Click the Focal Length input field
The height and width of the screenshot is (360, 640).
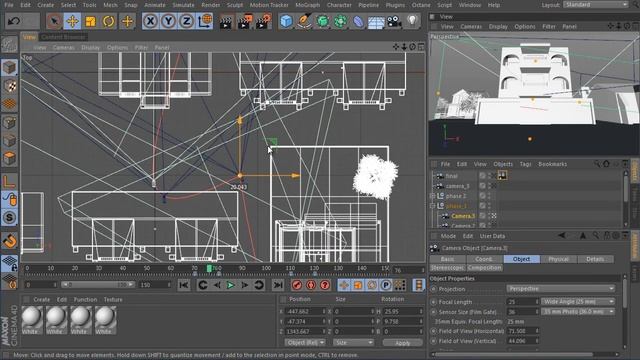click(523, 302)
